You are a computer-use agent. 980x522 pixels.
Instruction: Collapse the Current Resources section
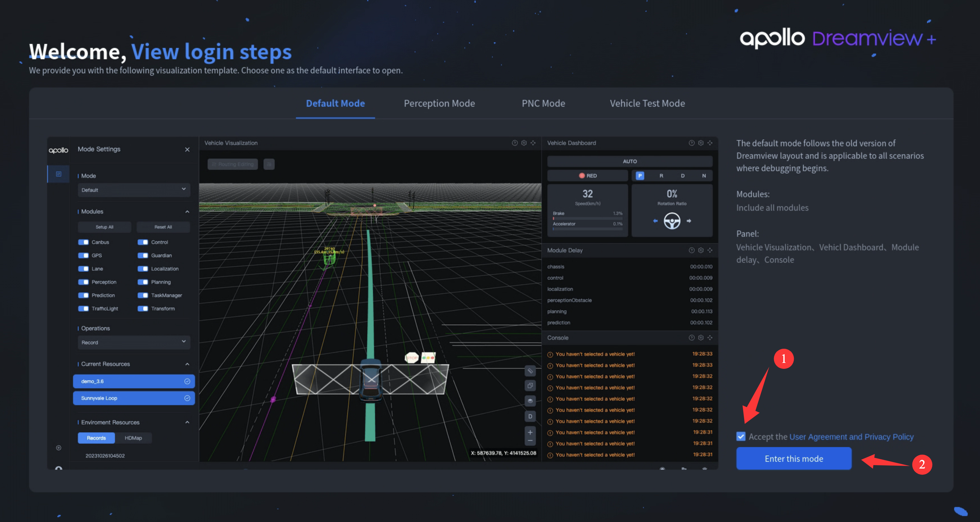(187, 364)
